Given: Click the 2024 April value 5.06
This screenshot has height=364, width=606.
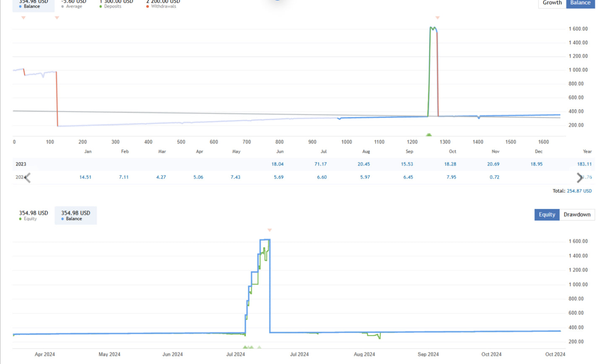Looking at the screenshot, I should [x=198, y=177].
